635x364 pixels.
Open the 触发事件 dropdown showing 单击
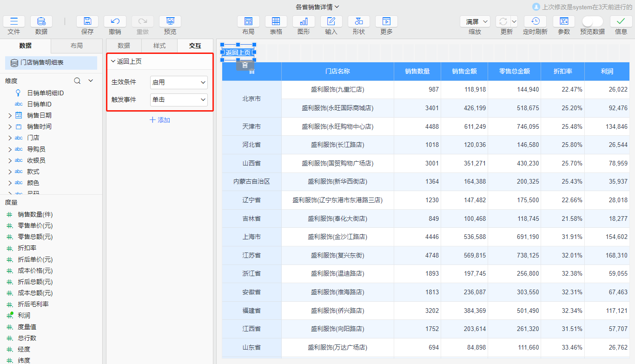point(179,99)
